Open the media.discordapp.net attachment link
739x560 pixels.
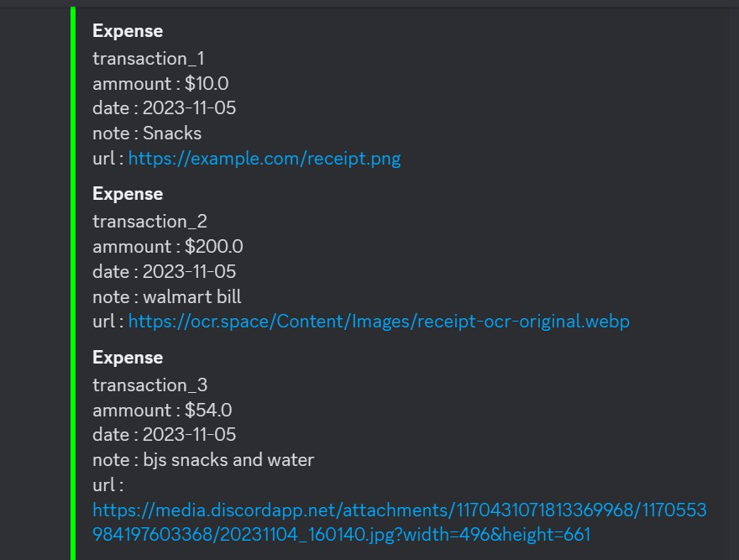(x=399, y=522)
